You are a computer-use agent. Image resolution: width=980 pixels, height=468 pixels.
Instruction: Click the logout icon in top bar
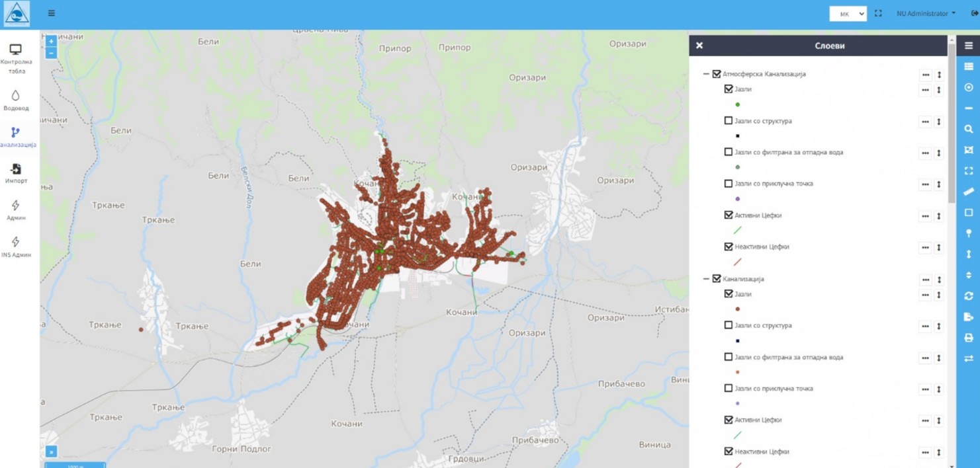coord(975,13)
